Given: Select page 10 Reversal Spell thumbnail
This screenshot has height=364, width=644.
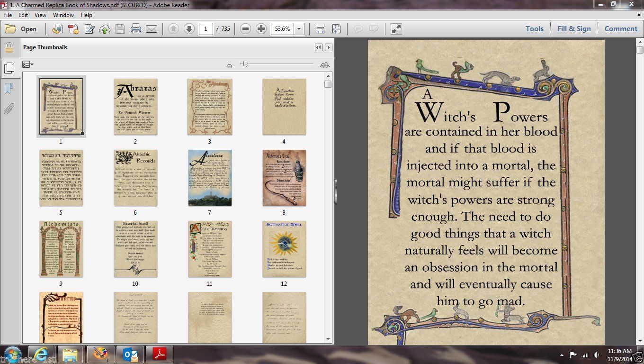Looking at the screenshot, I should click(135, 249).
